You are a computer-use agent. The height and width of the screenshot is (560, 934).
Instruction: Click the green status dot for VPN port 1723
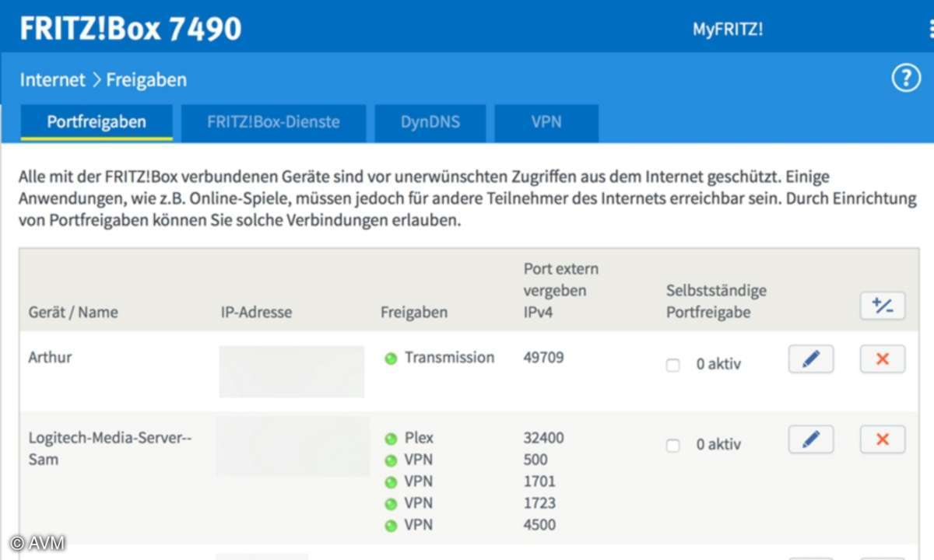[391, 505]
